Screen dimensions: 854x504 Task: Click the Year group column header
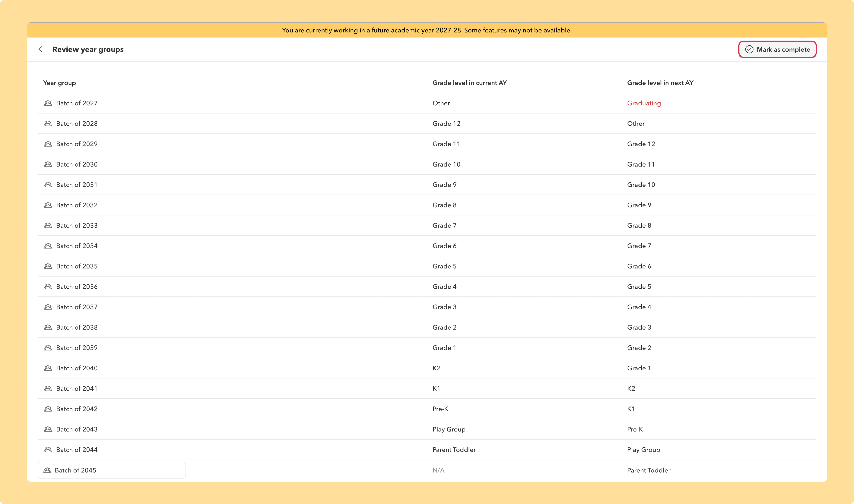click(x=59, y=83)
